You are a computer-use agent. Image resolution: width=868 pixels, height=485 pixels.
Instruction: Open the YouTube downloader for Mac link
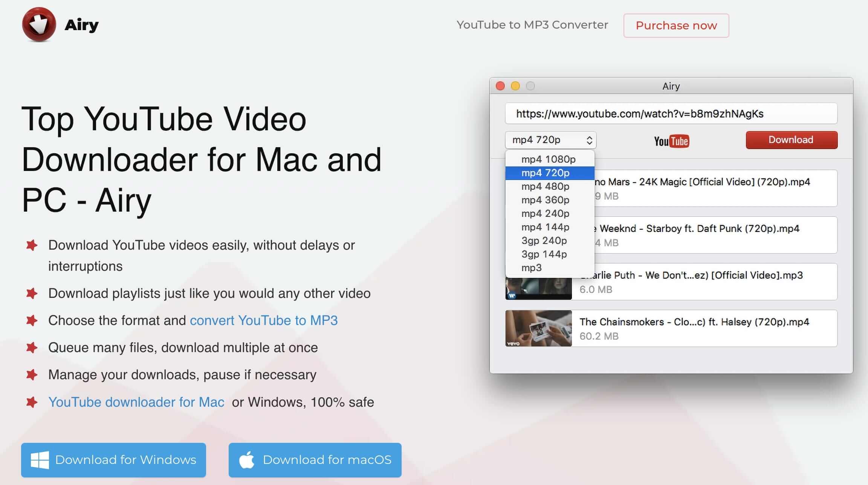tap(136, 402)
